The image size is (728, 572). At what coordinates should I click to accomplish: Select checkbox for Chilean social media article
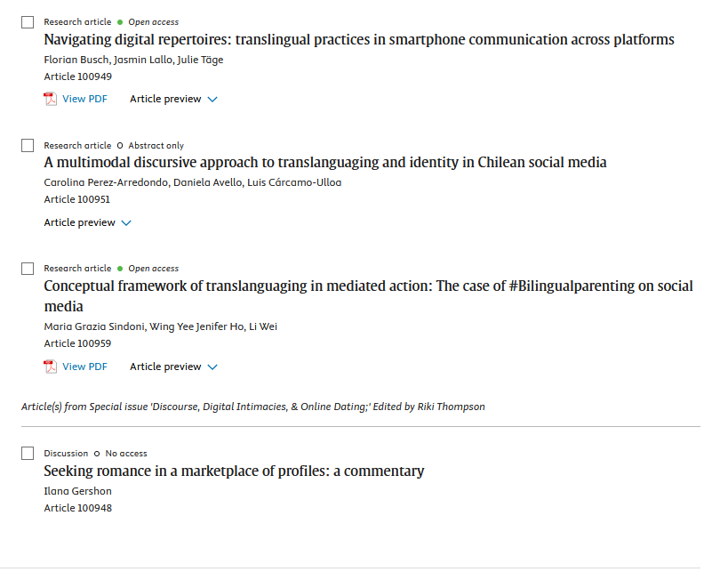pos(28,146)
